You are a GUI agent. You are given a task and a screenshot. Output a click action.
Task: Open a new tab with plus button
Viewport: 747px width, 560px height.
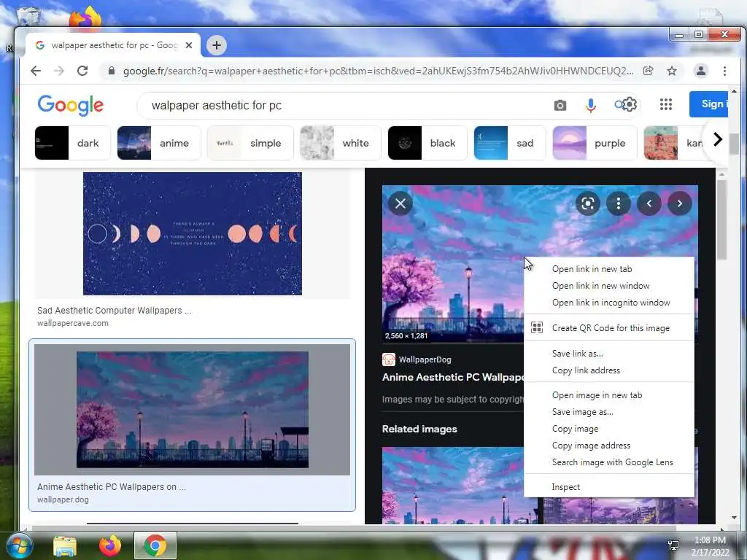[216, 45]
